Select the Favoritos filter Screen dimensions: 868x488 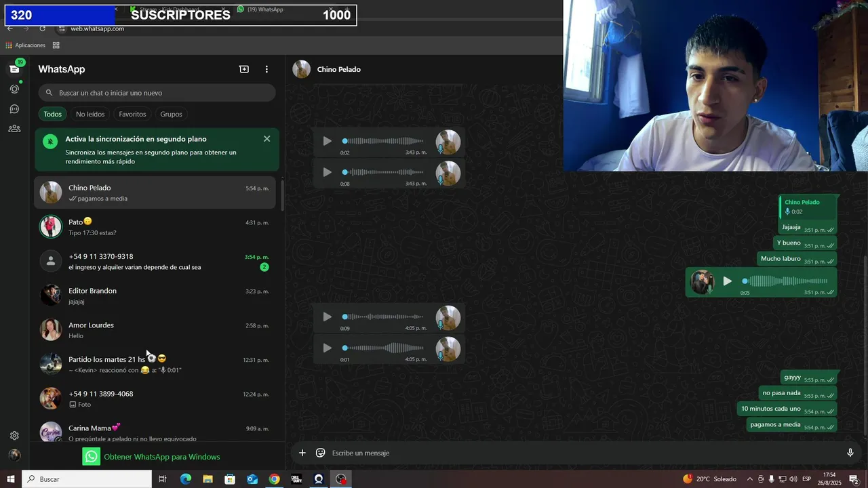click(x=132, y=114)
